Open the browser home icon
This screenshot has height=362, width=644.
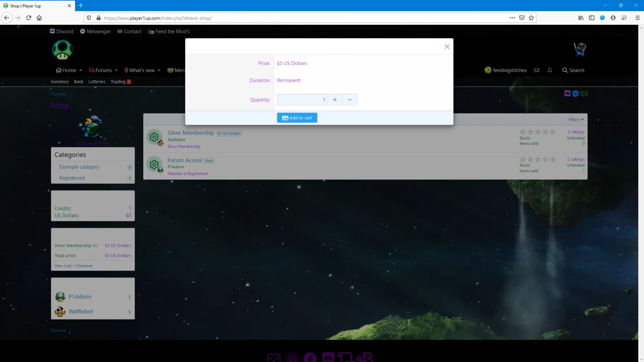[39, 18]
